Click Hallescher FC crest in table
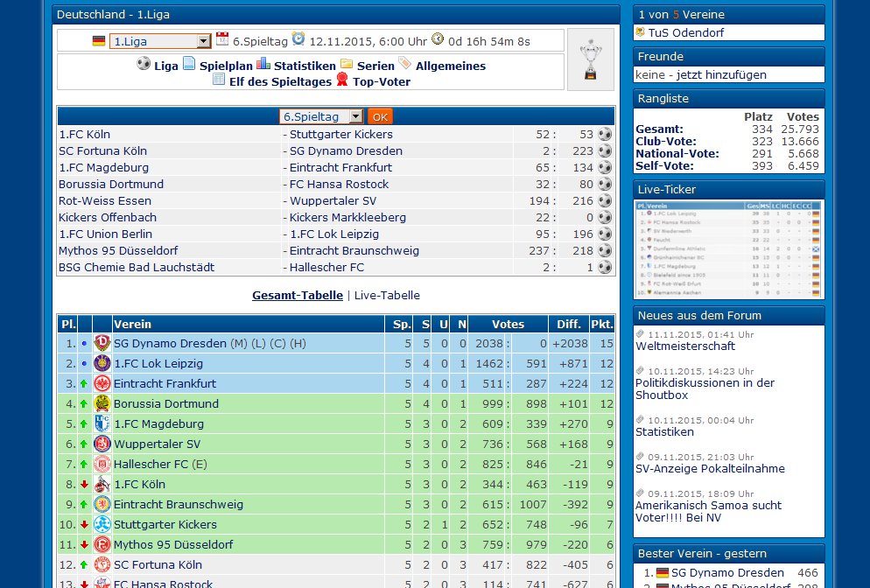The image size is (870, 588). pyautogui.click(x=102, y=464)
